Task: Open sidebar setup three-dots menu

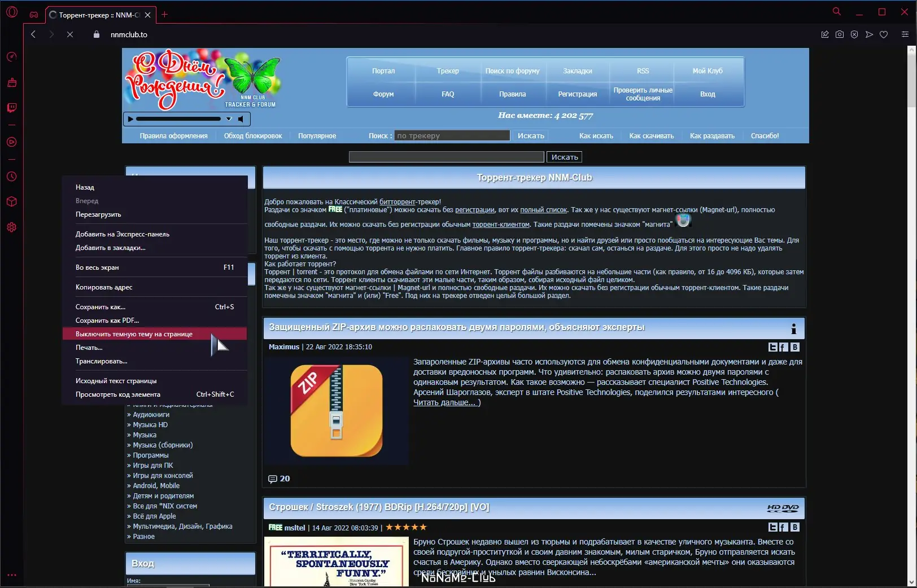Action: (12, 576)
